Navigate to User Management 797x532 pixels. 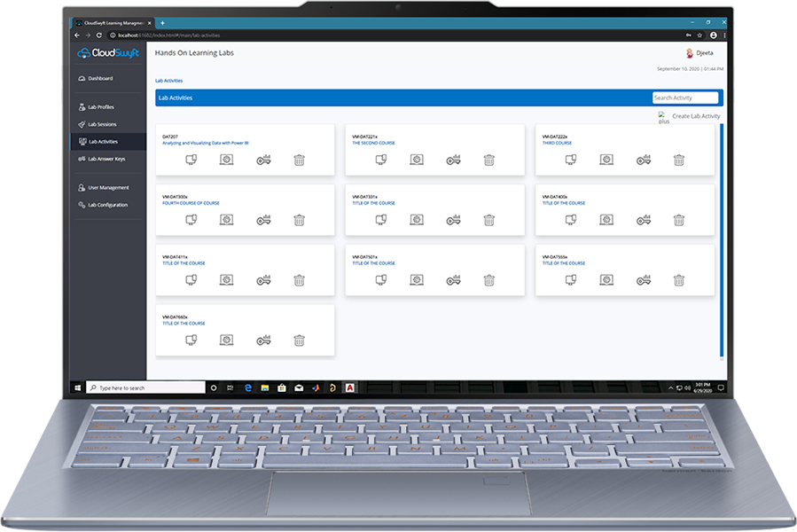108,187
